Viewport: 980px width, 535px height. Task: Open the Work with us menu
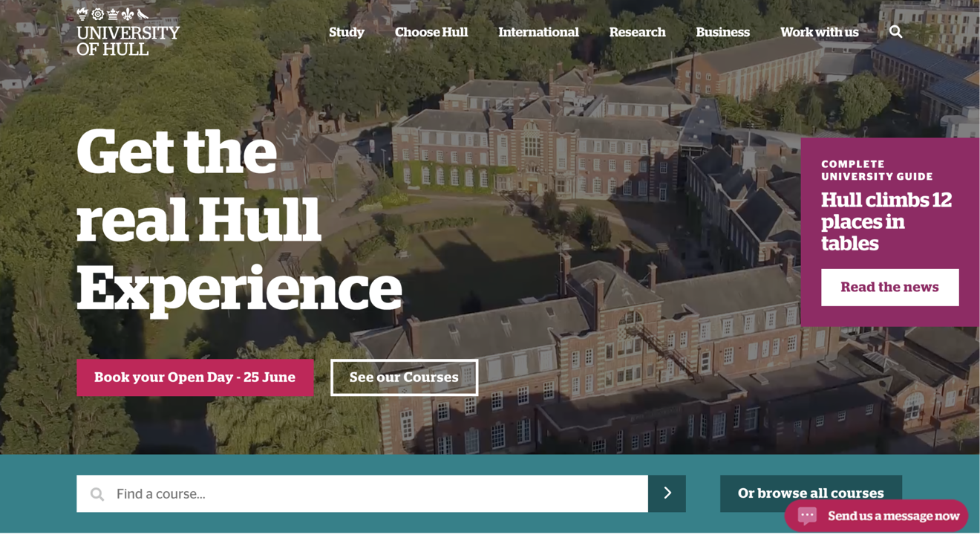click(x=819, y=32)
